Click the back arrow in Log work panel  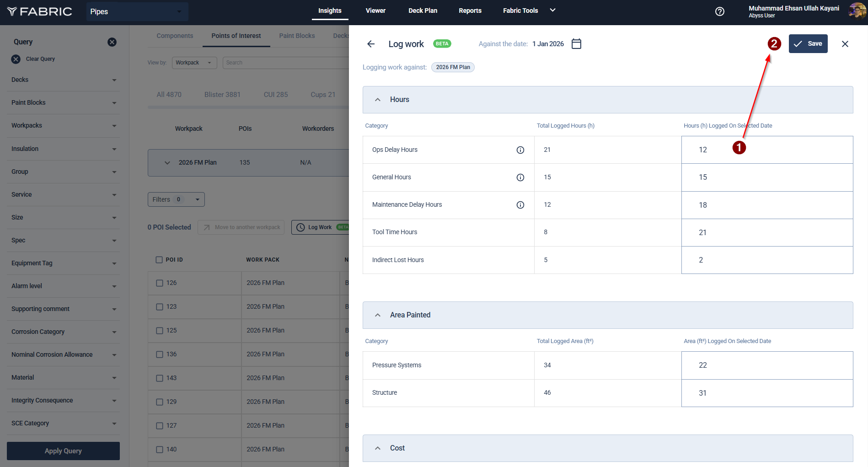(x=371, y=44)
